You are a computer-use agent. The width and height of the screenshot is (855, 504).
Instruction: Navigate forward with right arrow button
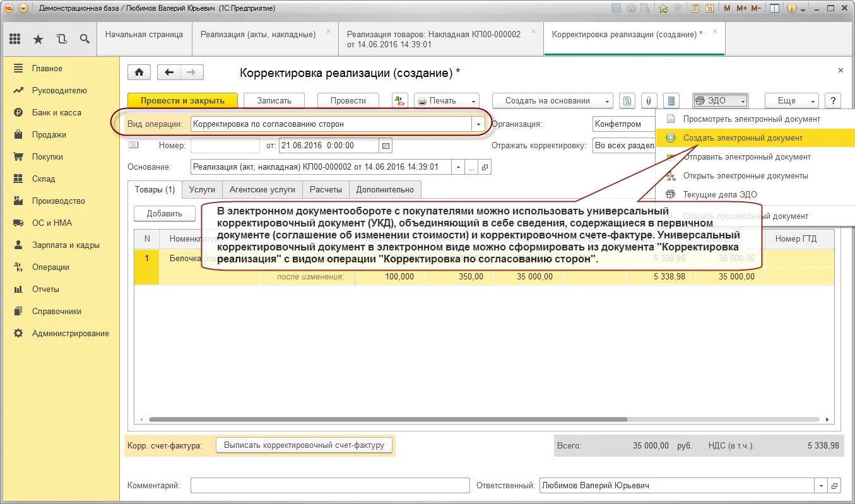192,73
